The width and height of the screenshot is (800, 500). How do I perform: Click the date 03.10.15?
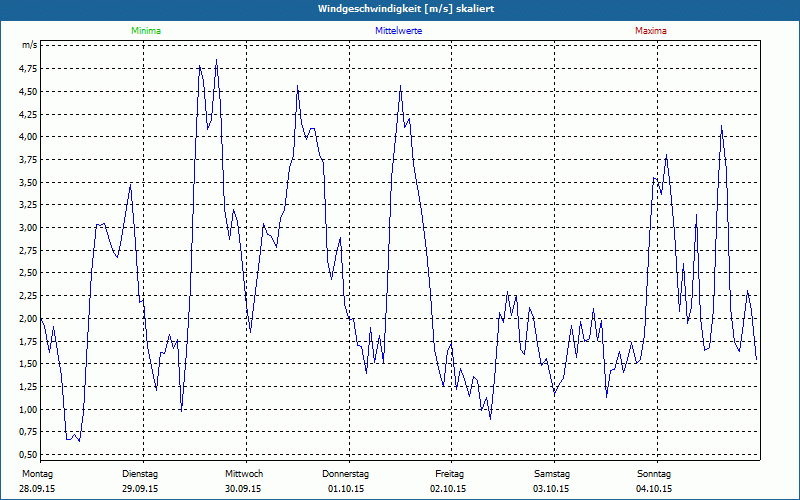(551, 489)
